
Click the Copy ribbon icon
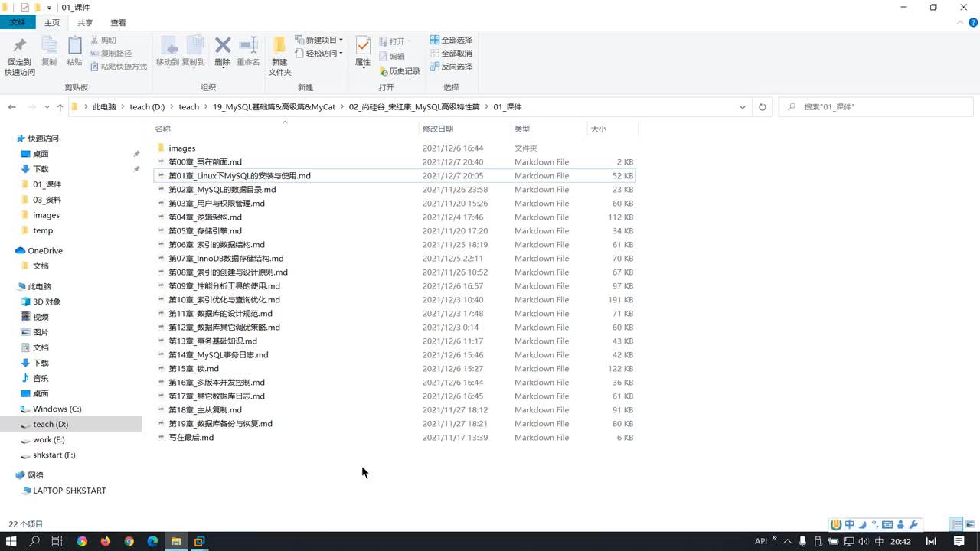coord(49,51)
